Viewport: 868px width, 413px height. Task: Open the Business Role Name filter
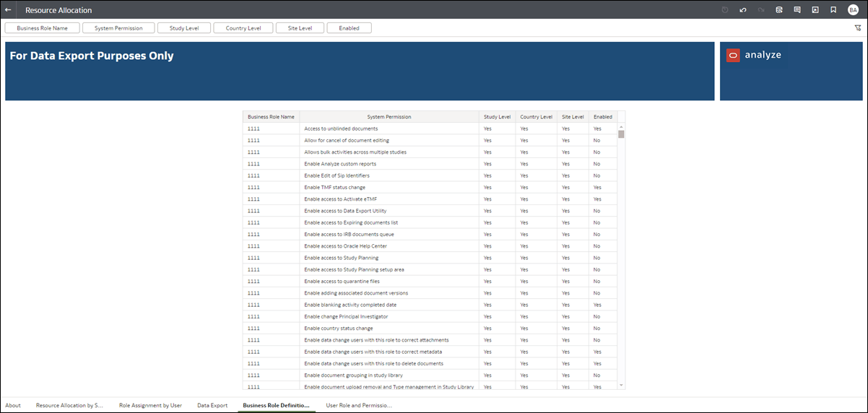pyautogui.click(x=42, y=28)
